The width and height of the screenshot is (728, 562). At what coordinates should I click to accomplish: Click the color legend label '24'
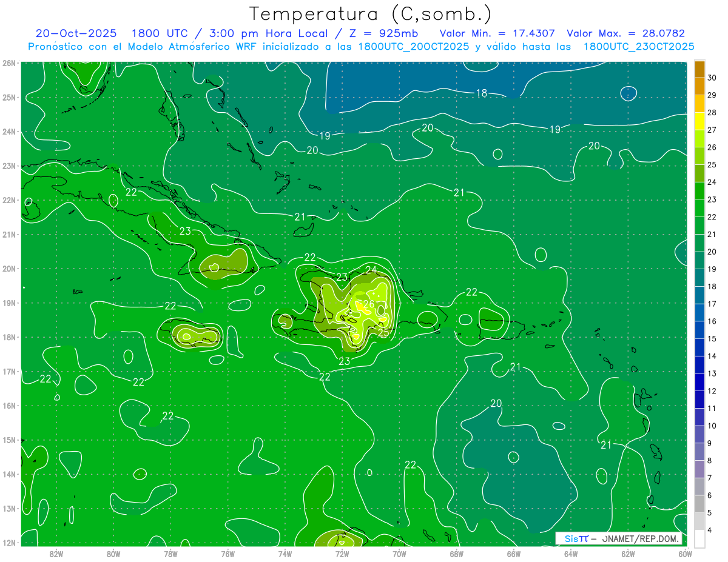712,182
